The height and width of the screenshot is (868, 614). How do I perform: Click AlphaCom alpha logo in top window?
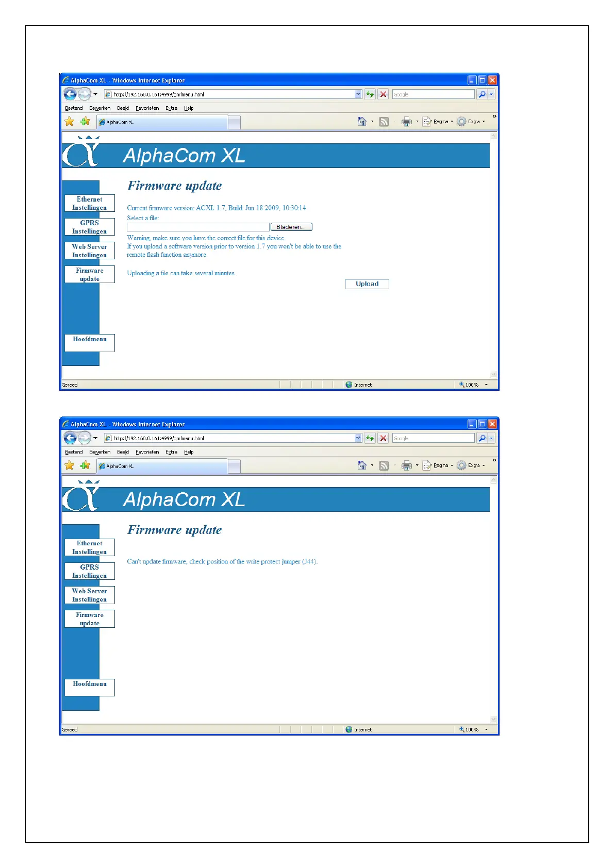(x=81, y=152)
